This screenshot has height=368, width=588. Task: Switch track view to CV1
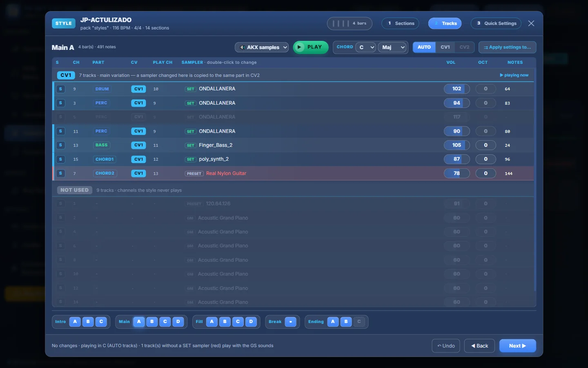(445, 47)
